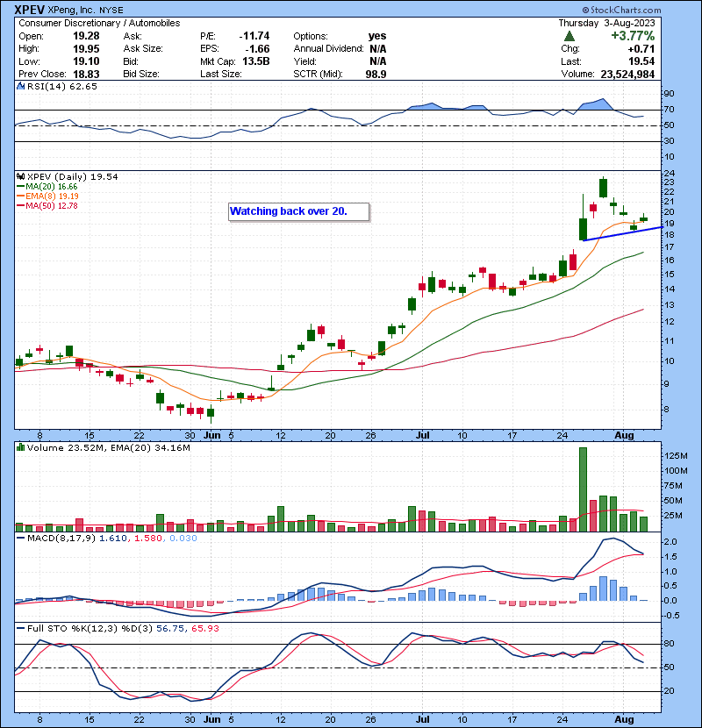Click the RSI(14) indicator icon
702x728 pixels.
tap(20, 86)
